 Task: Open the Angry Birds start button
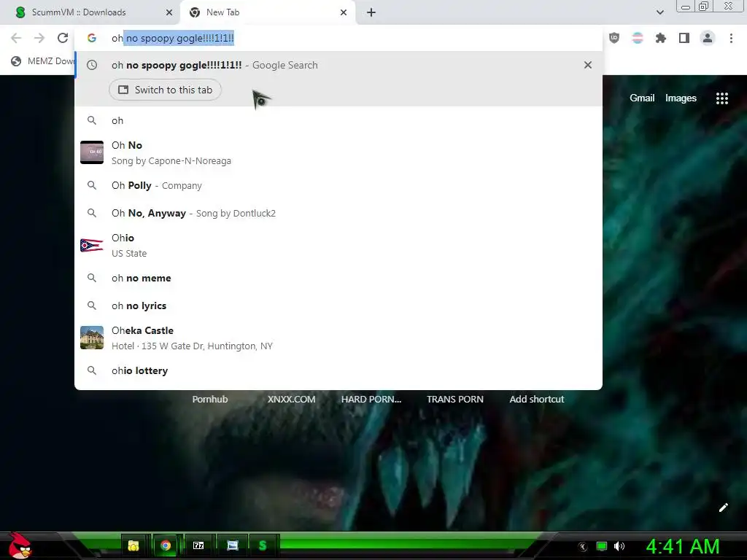[20, 545]
